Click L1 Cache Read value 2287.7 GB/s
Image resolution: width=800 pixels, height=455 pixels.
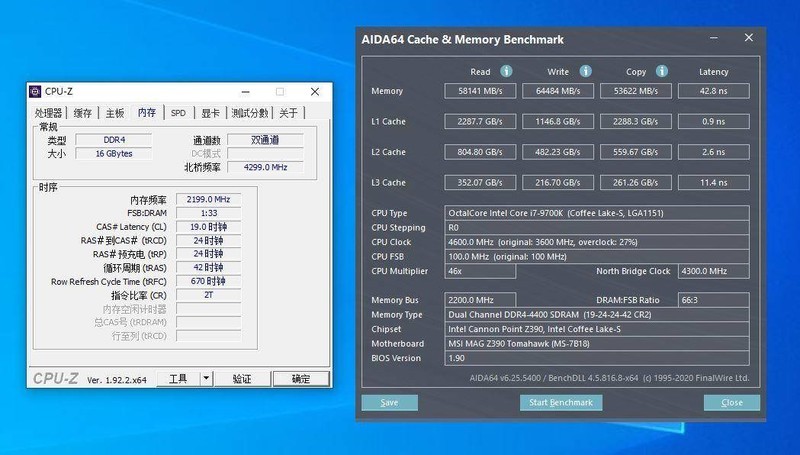point(480,121)
